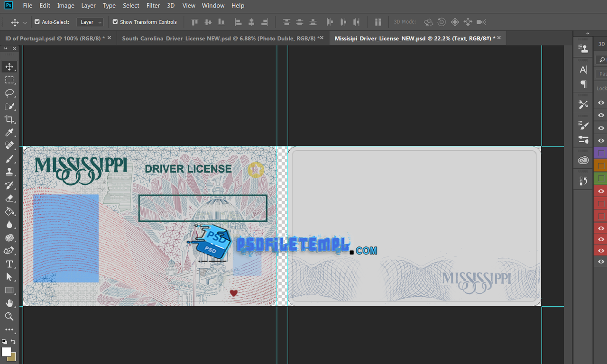The width and height of the screenshot is (607, 364).
Task: Open the Image menu
Action: click(65, 6)
